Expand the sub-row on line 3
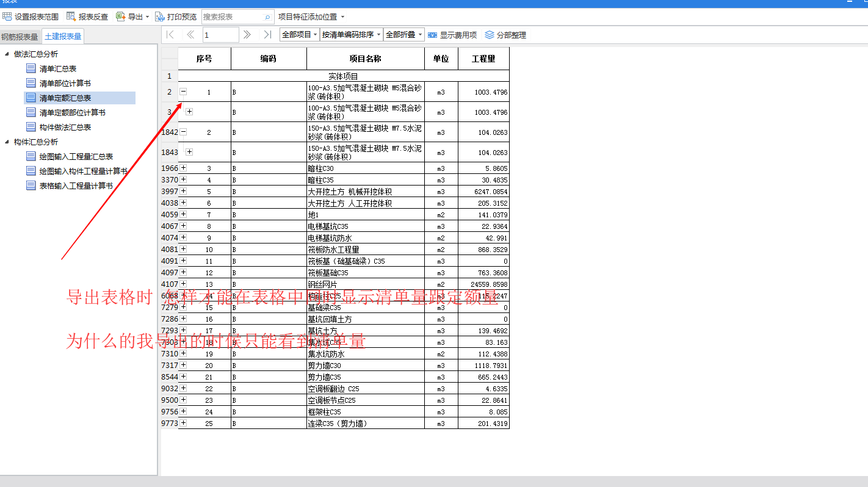 point(189,112)
